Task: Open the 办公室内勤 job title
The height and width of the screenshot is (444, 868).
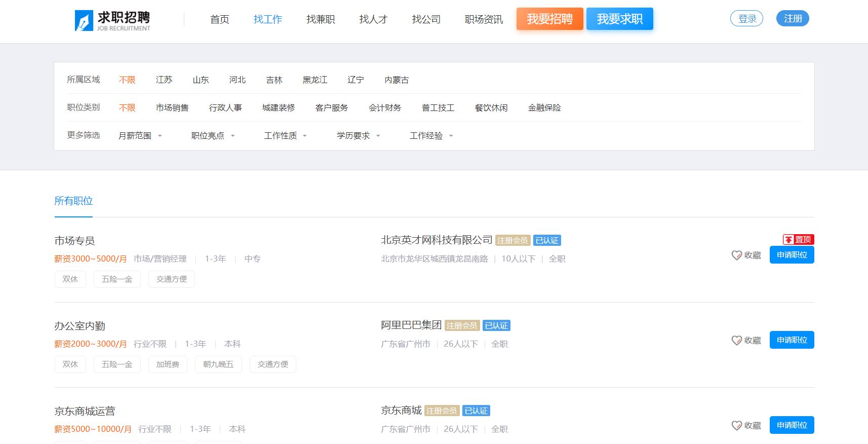Action: coord(80,326)
